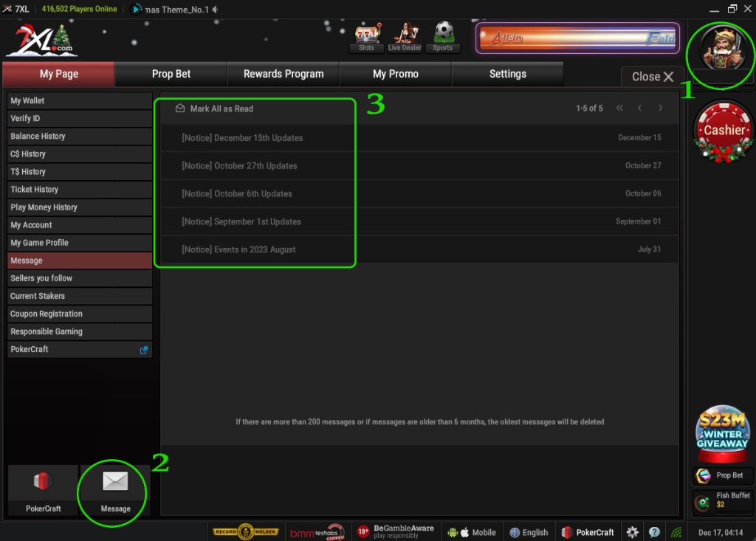Open the settings gear in status bar
This screenshot has height=541, width=756.
633,532
